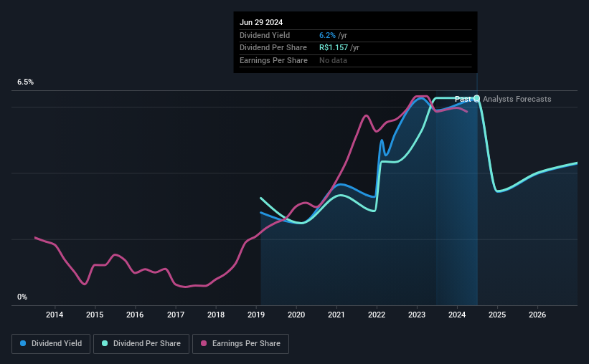Click the No data earnings value

(x=333, y=60)
